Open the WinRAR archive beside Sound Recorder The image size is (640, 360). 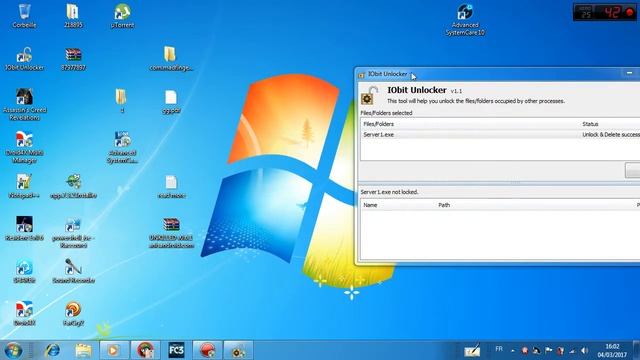click(x=171, y=233)
